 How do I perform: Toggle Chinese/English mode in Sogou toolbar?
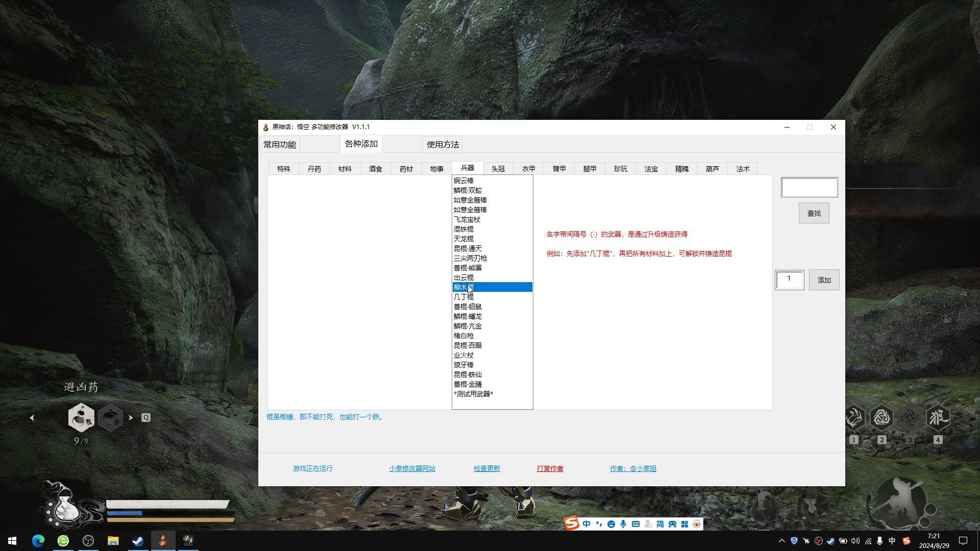(x=586, y=524)
